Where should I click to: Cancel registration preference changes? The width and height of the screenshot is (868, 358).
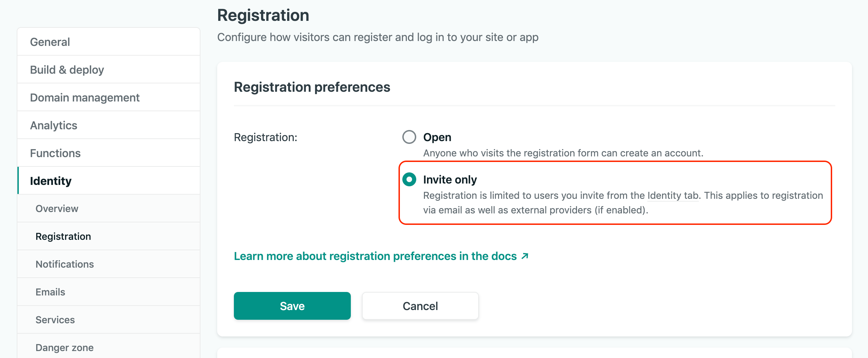(420, 306)
